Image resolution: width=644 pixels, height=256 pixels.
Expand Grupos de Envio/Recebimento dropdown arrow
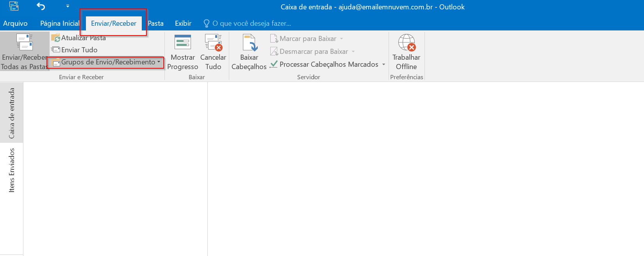(x=159, y=62)
